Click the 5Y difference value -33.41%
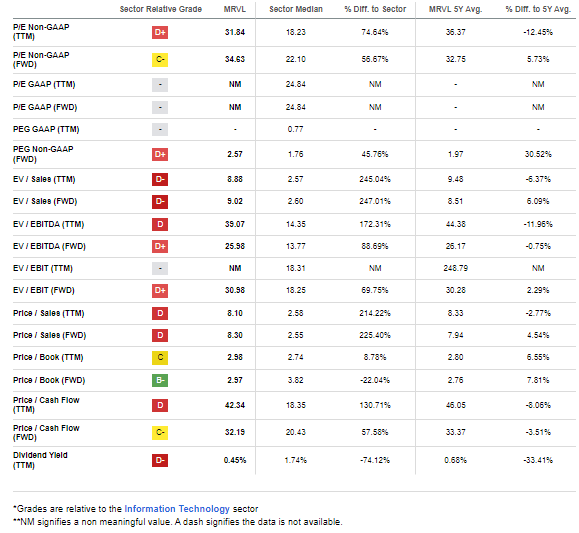This screenshot has height=533, width=579. click(x=538, y=461)
